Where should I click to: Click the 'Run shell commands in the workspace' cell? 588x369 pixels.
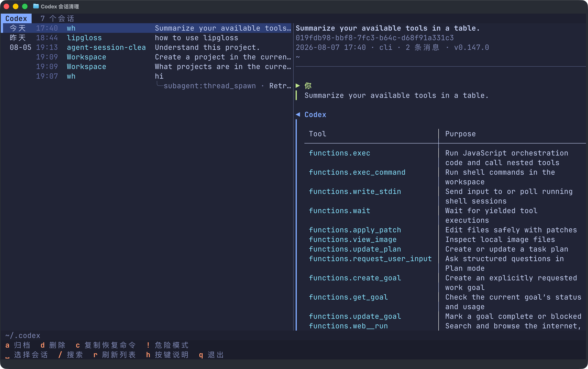pos(500,177)
